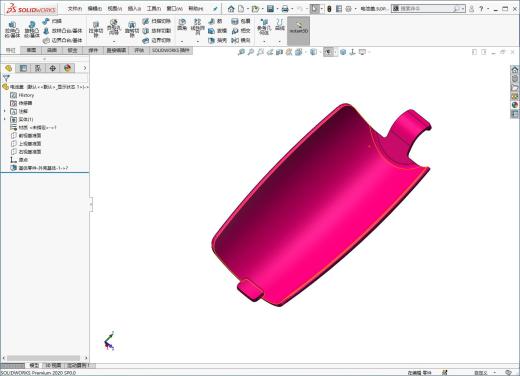Choose the Rib (筋) feature
520x376 pixels.
[x=215, y=21]
